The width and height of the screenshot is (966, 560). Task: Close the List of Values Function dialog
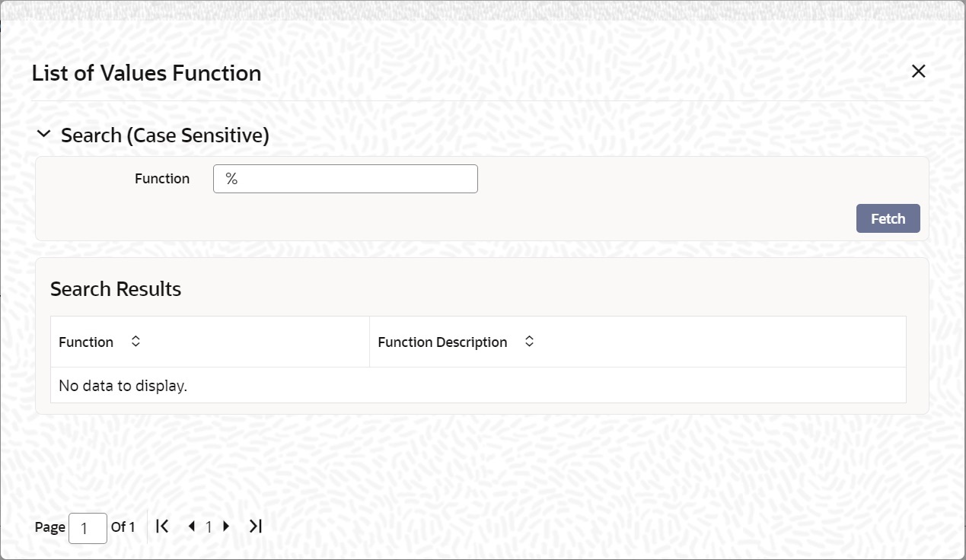pos(919,72)
